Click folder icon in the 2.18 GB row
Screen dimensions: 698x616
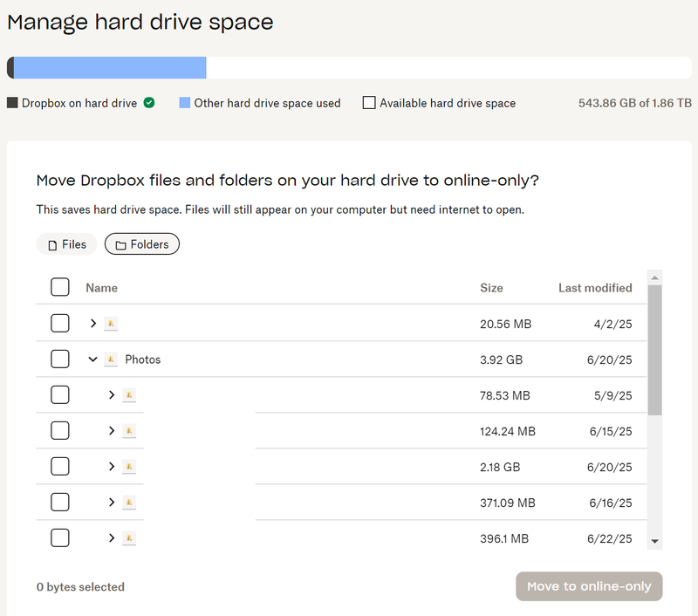click(129, 467)
